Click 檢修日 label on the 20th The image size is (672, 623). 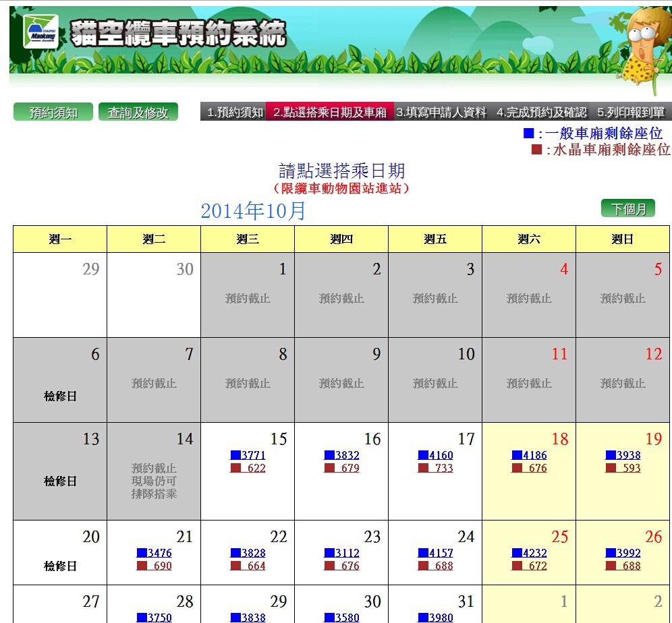point(60,566)
